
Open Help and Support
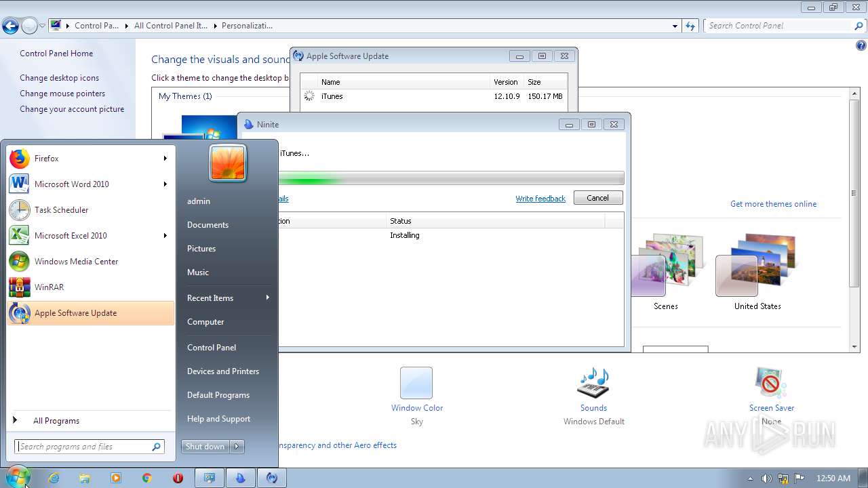(x=219, y=419)
